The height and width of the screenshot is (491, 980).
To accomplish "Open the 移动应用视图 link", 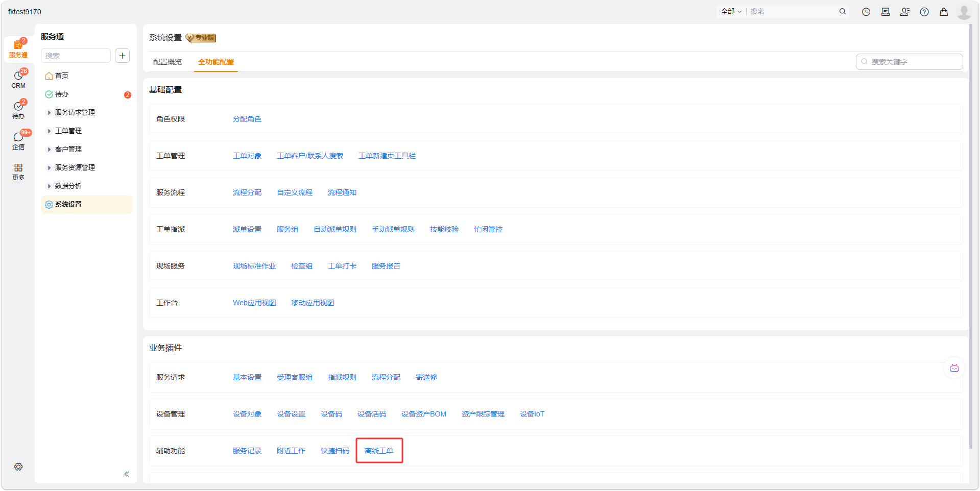I will (x=313, y=303).
